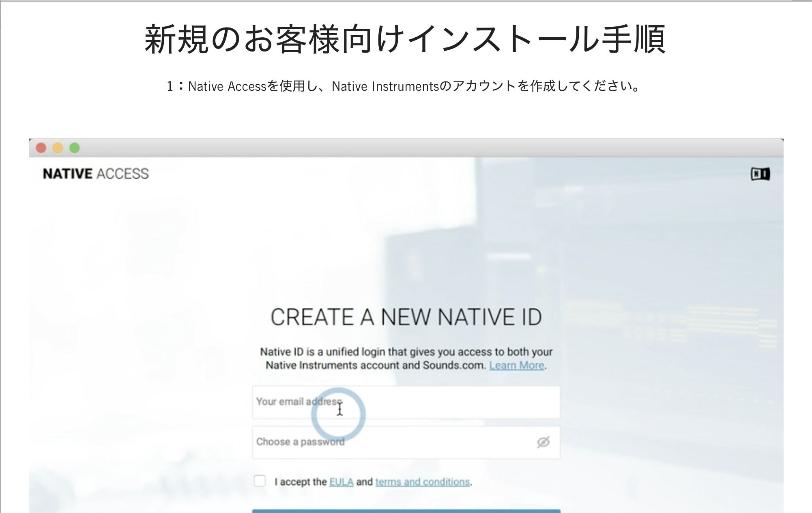Click the gray Native Access window title bar
The width and height of the screenshot is (812, 513).
[406, 148]
